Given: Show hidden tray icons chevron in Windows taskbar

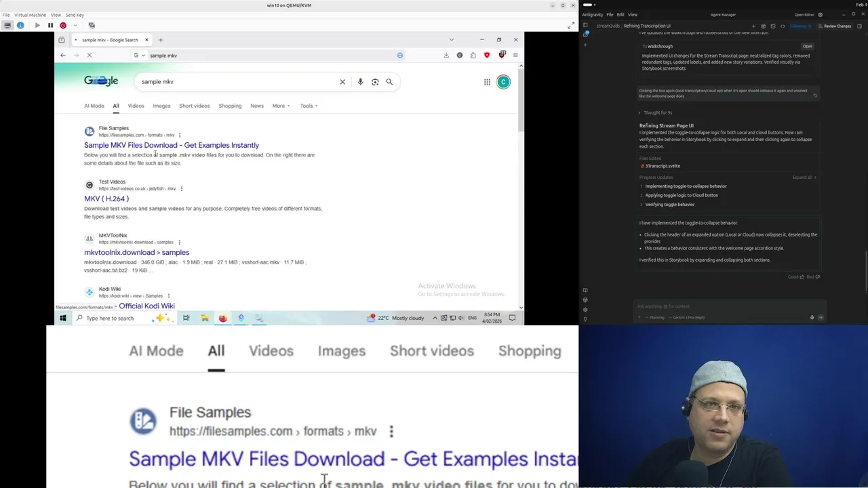Looking at the screenshot, I should pos(435,318).
